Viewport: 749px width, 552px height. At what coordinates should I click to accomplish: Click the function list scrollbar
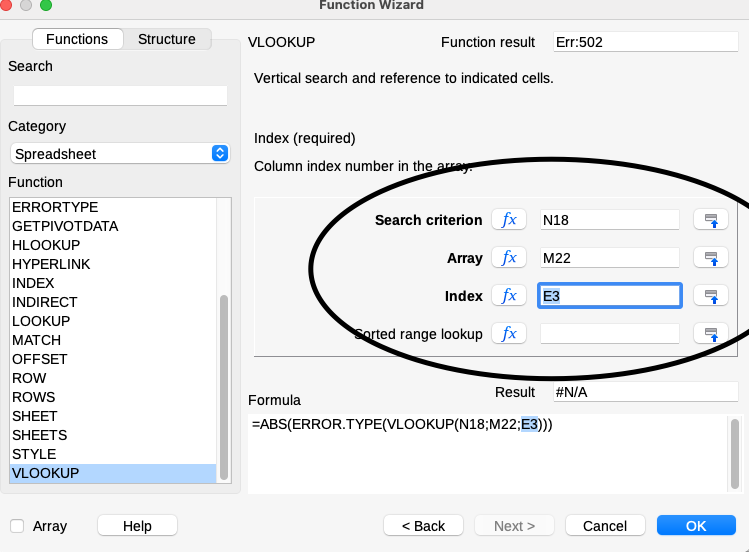[x=223, y=380]
